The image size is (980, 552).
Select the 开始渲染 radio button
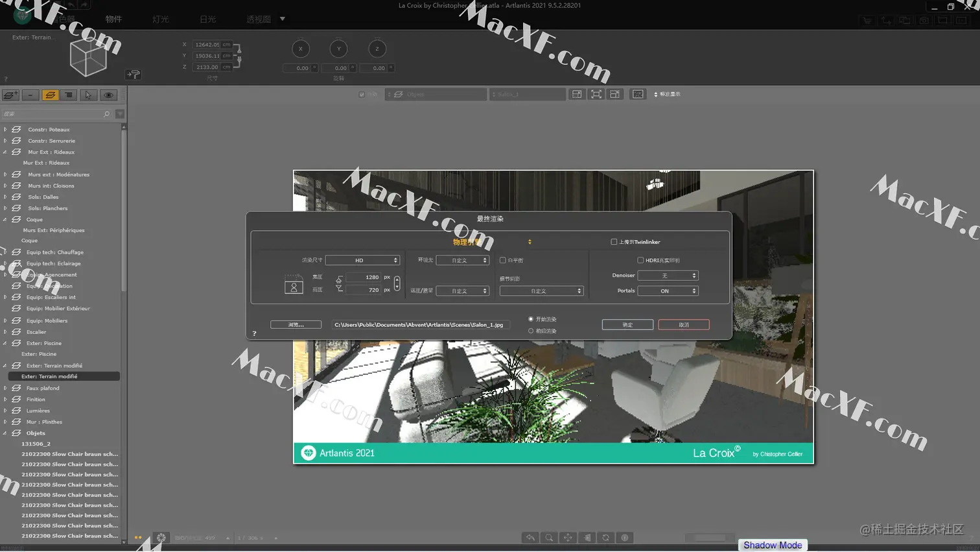pos(531,319)
